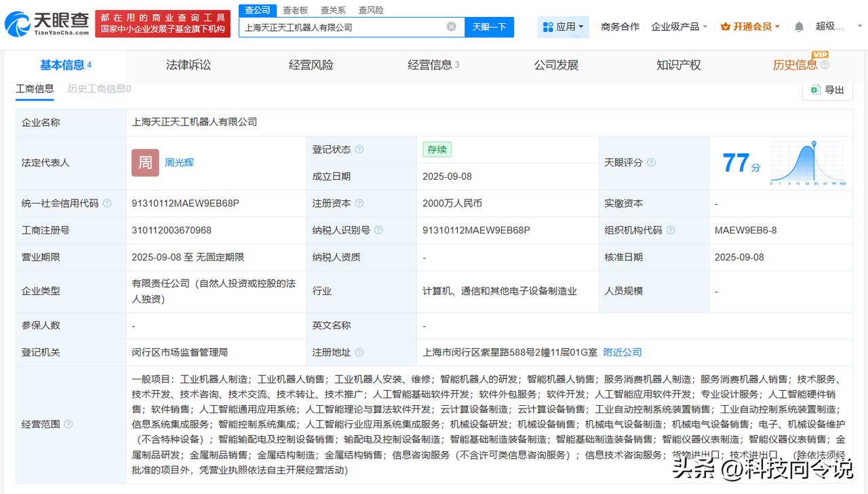Select the 历史工商信息 sub-tab

point(99,88)
